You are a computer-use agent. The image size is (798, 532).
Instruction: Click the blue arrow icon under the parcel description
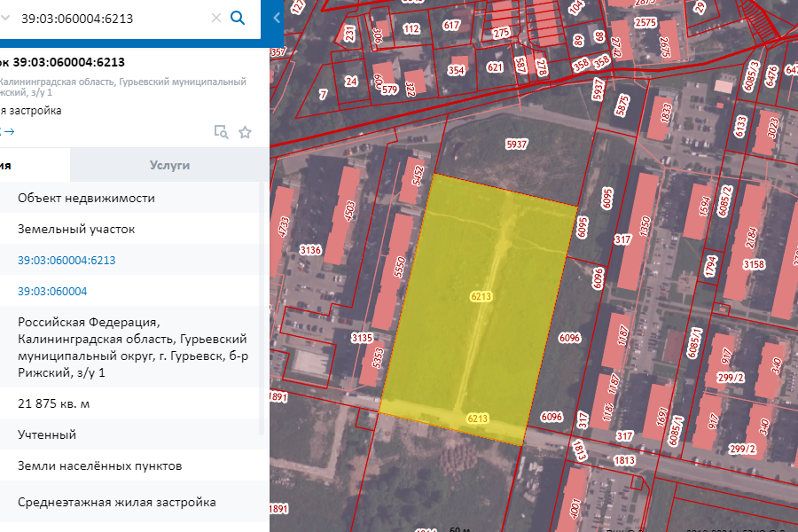(x=9, y=132)
